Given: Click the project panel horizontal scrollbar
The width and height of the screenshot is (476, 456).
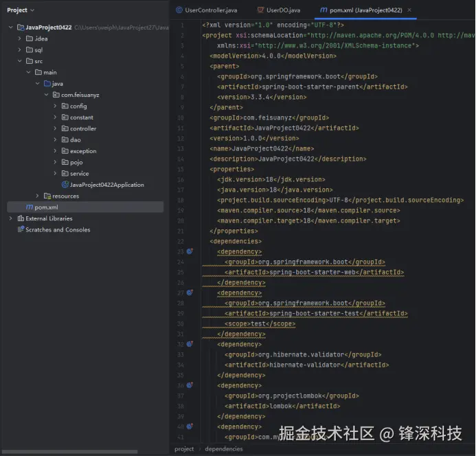Looking at the screenshot, I should tap(69, 451).
